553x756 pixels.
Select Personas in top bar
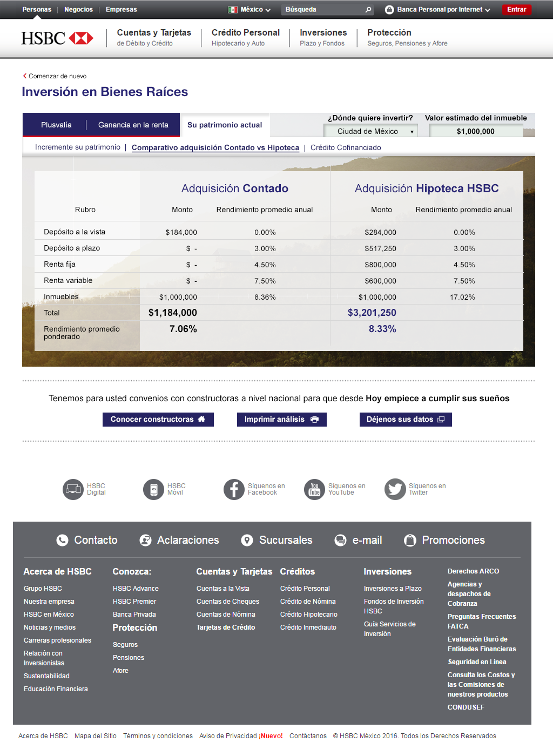[37, 10]
